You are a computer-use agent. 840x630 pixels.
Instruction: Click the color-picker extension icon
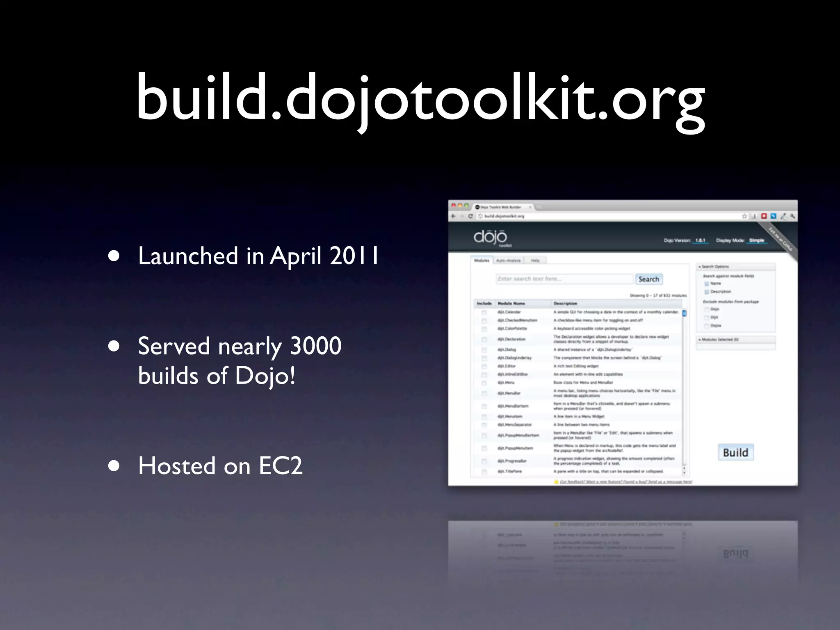click(783, 216)
